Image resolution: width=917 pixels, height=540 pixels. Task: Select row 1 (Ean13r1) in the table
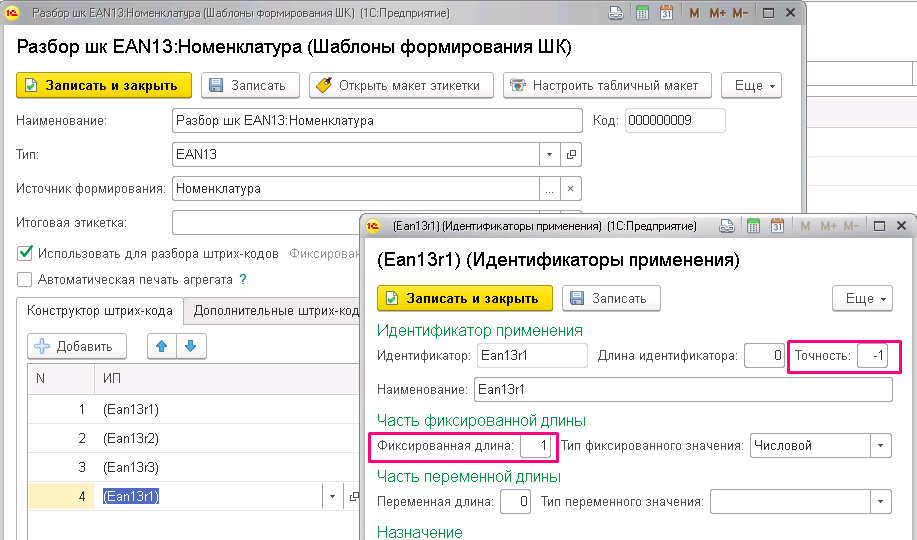pos(194,410)
